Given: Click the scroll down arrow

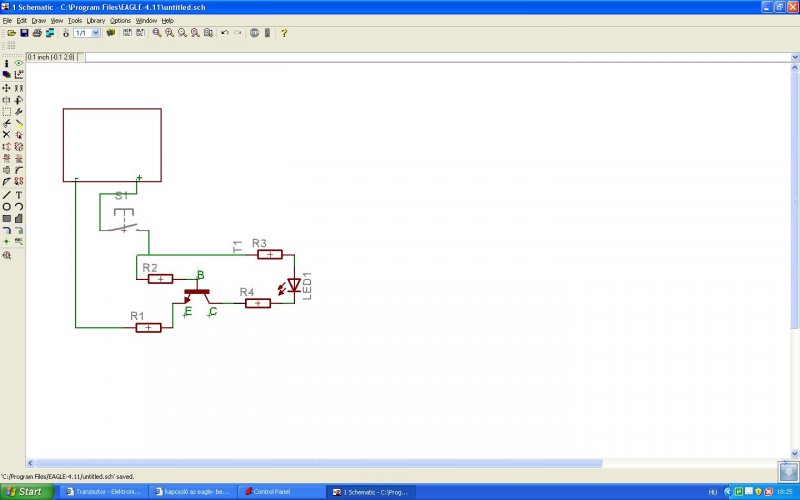Looking at the screenshot, I should pyautogui.click(x=795, y=454).
